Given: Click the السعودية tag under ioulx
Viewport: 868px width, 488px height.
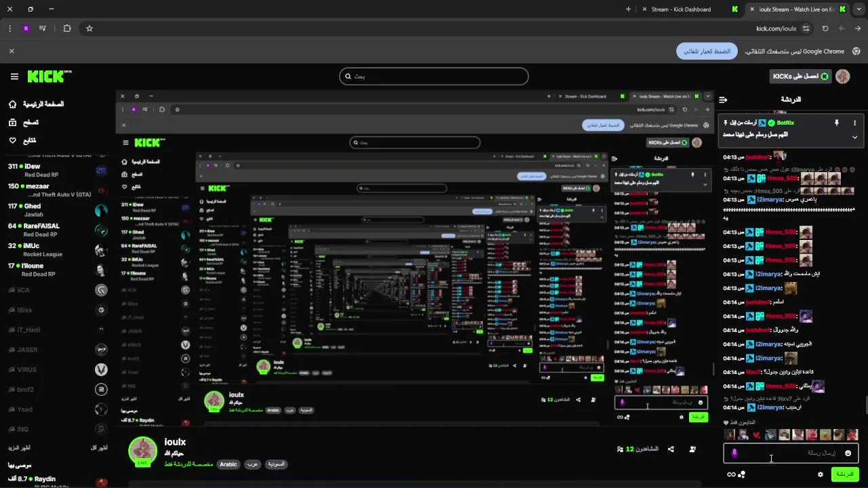Looking at the screenshot, I should [275, 465].
